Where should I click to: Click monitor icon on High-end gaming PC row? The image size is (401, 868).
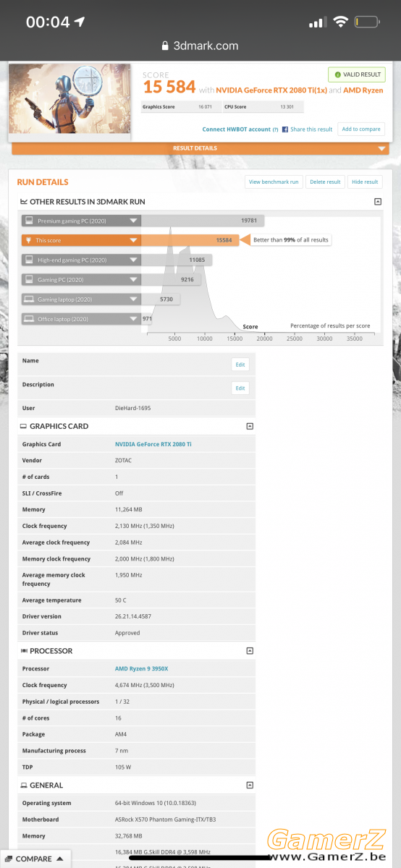click(29, 260)
